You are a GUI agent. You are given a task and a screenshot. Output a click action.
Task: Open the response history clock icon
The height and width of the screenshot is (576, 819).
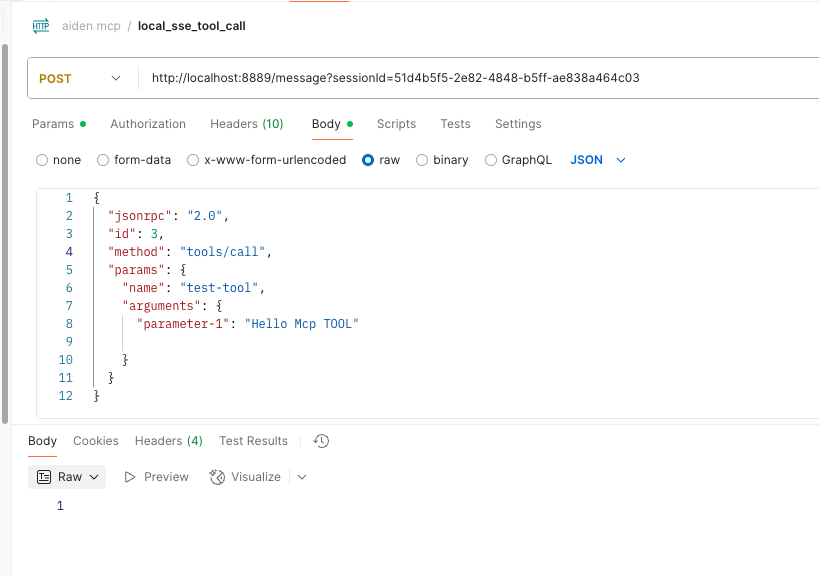coord(321,441)
